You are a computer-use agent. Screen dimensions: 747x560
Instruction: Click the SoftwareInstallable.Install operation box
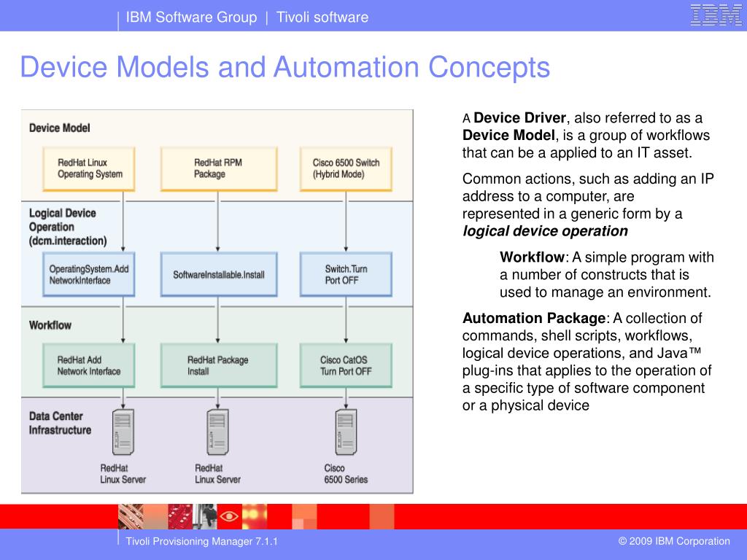coord(219,274)
